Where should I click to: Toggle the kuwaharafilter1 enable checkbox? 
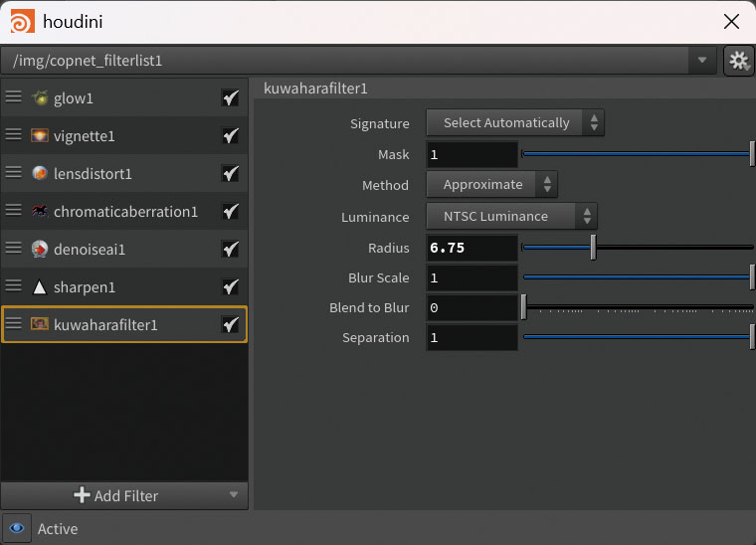pos(231,324)
